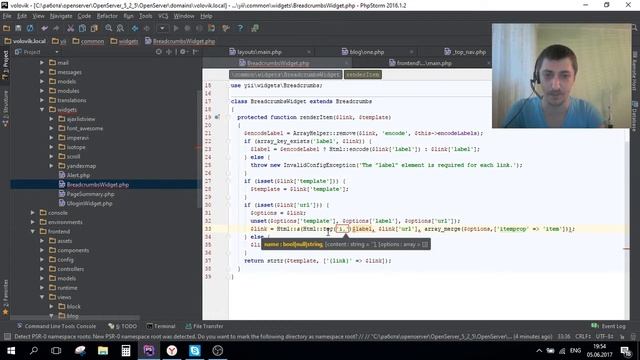Click the Collapse All icon in Project panel
Image resolution: width=640 pixels, height=360 pixels.
(169, 52)
